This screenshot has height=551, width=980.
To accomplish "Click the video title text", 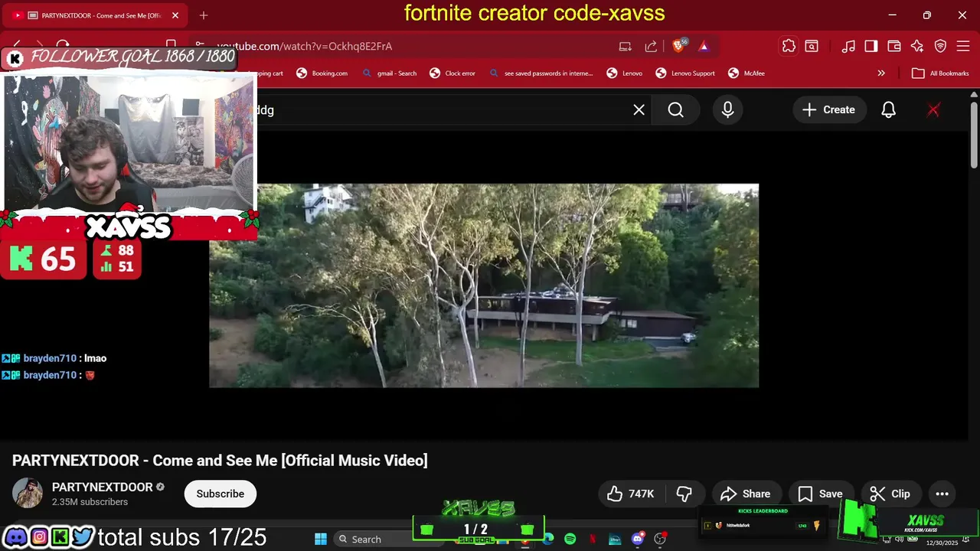I will 220,460.
